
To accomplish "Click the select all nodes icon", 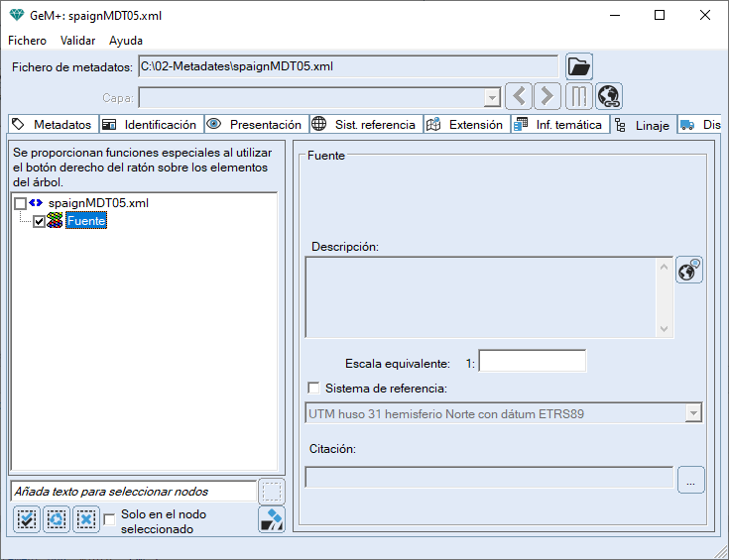I will point(27,518).
